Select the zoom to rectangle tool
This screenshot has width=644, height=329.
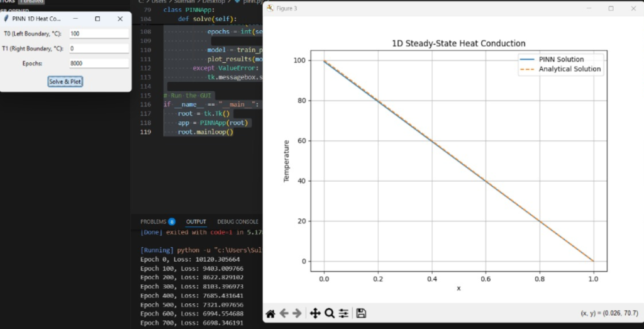(329, 313)
